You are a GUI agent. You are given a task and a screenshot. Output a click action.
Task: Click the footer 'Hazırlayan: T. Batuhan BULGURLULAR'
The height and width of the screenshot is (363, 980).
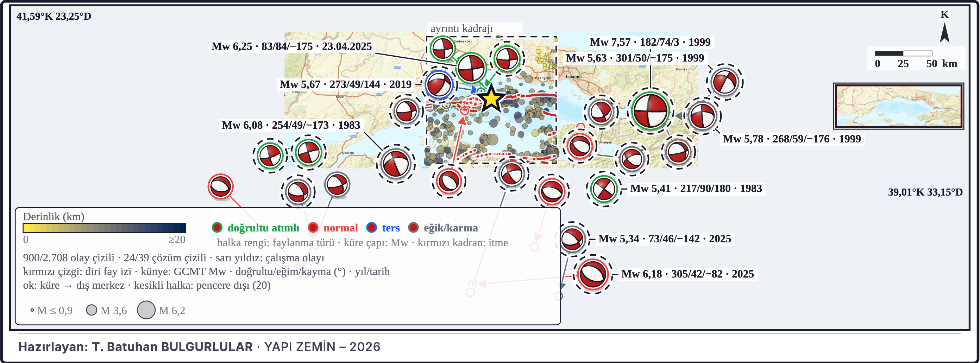click(136, 347)
